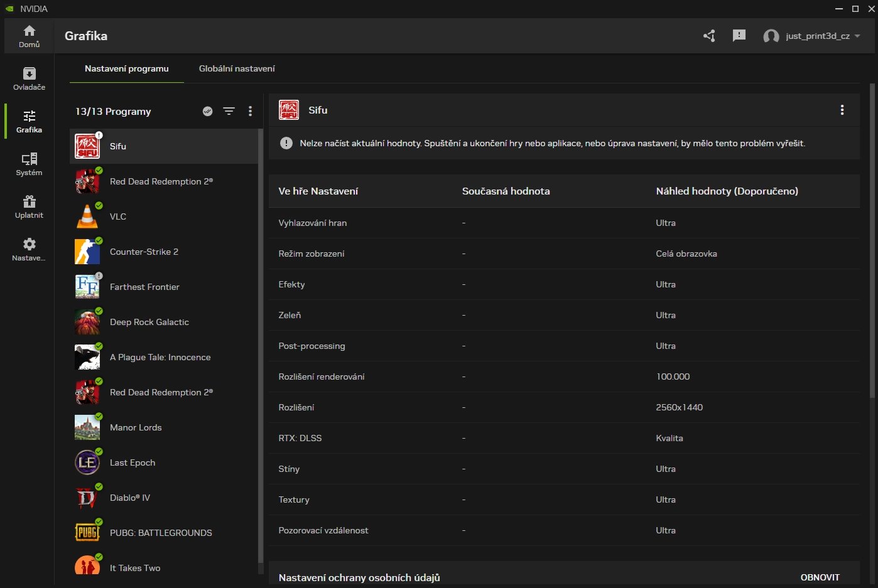Viewport: 878px width, 588px height.
Task: Choose Diablo IV in the program list
Action: click(130, 498)
